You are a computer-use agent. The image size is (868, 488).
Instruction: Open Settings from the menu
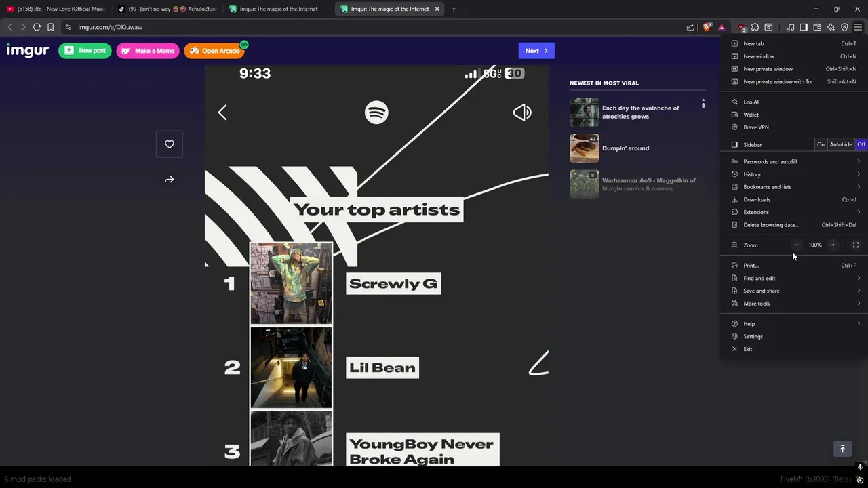pos(794,336)
